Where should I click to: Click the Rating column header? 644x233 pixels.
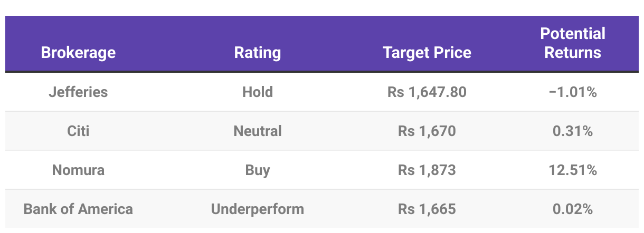(258, 52)
